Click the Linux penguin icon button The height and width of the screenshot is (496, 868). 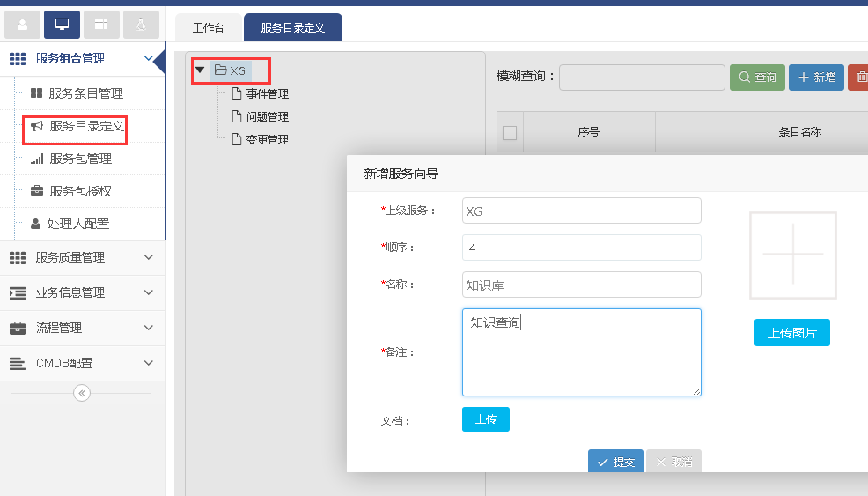pyautogui.click(x=141, y=25)
